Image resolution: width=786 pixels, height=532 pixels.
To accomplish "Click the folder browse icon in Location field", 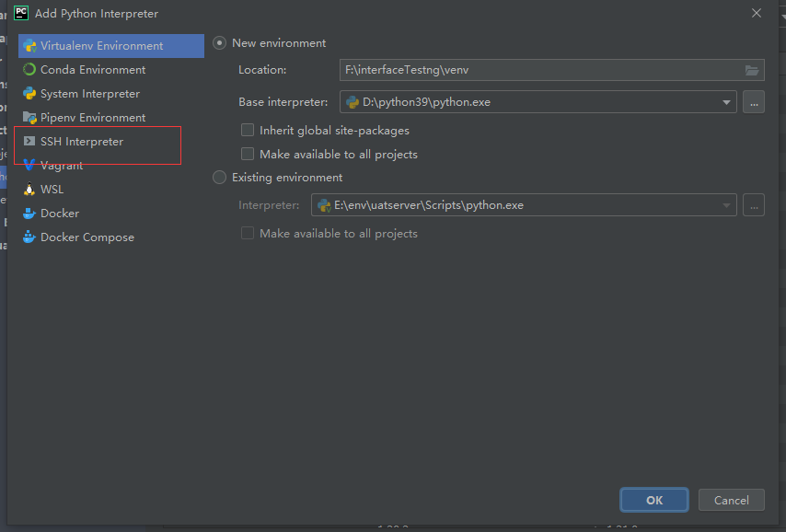I will [751, 70].
